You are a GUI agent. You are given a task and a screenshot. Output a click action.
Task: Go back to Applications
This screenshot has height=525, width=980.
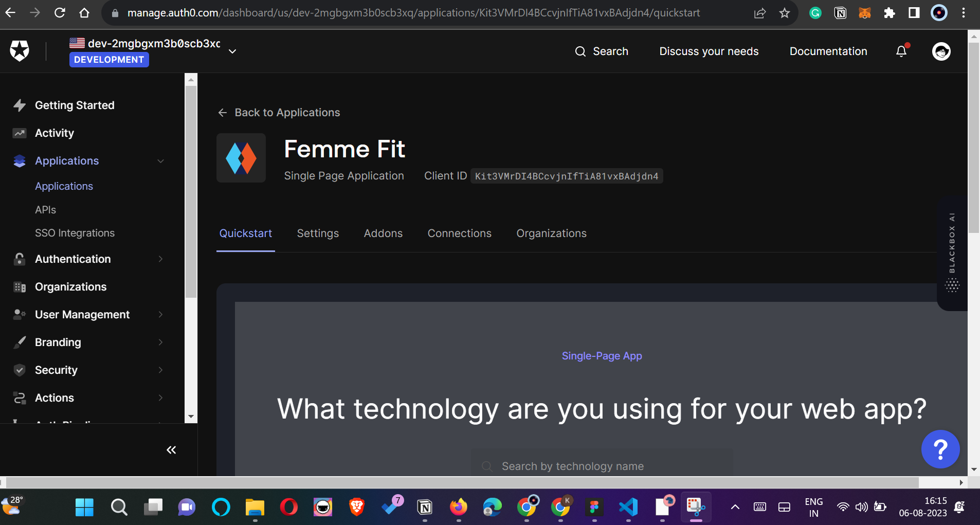click(279, 113)
